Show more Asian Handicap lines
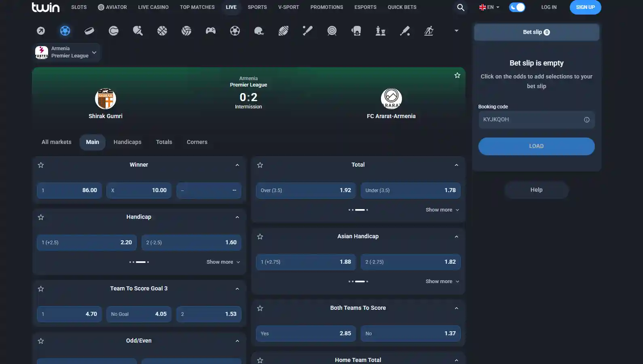Image resolution: width=643 pixels, height=364 pixels. (x=442, y=281)
